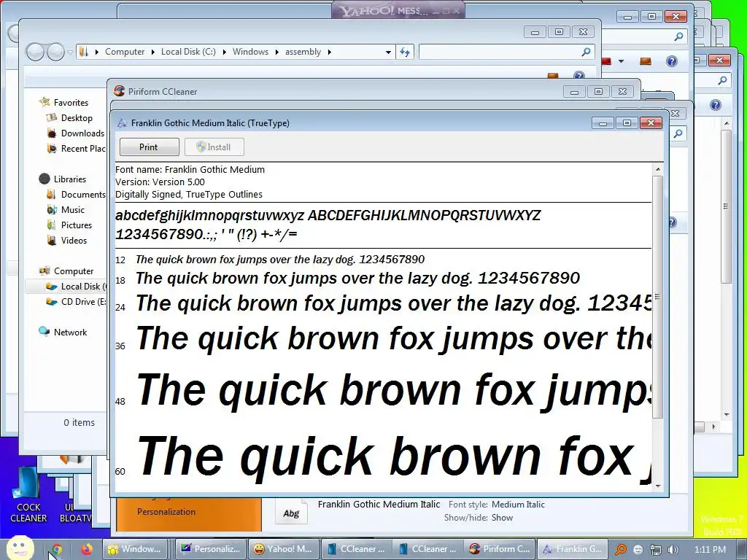Click the font viewer vertical scrollbar thumb
The height and width of the screenshot is (560, 747).
point(658,297)
